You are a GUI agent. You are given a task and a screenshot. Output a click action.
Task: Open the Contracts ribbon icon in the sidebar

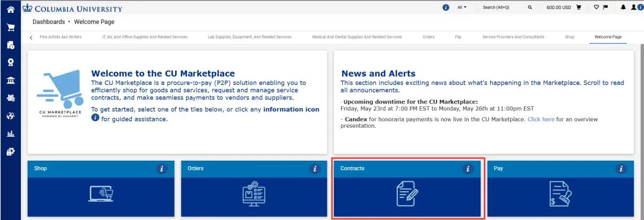point(10,63)
